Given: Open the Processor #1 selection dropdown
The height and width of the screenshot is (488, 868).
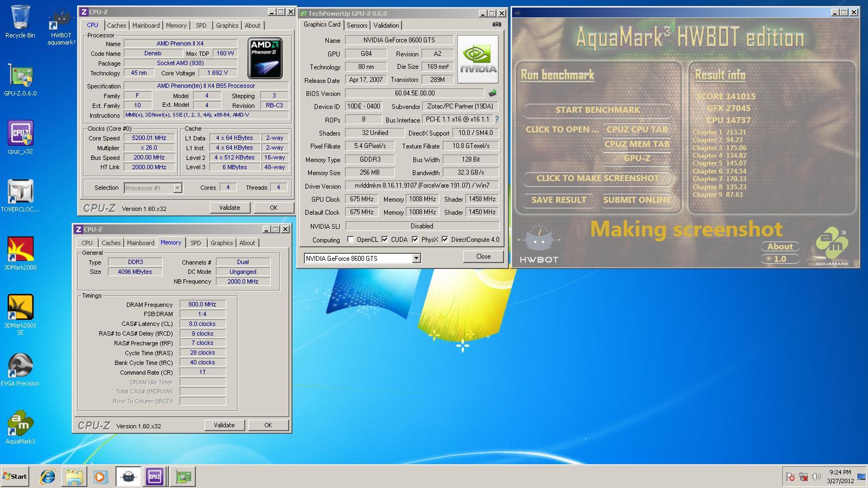Looking at the screenshot, I should tap(177, 188).
